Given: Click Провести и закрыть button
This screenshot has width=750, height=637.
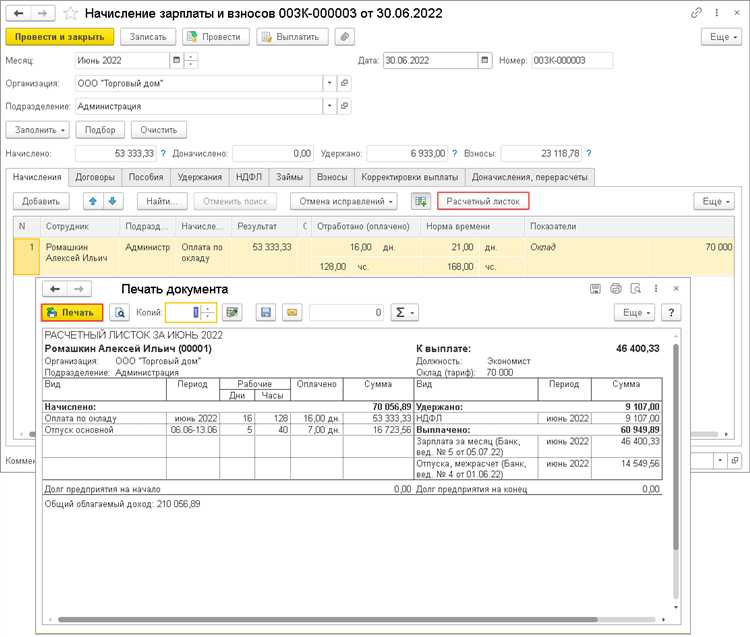Looking at the screenshot, I should click(x=60, y=37).
